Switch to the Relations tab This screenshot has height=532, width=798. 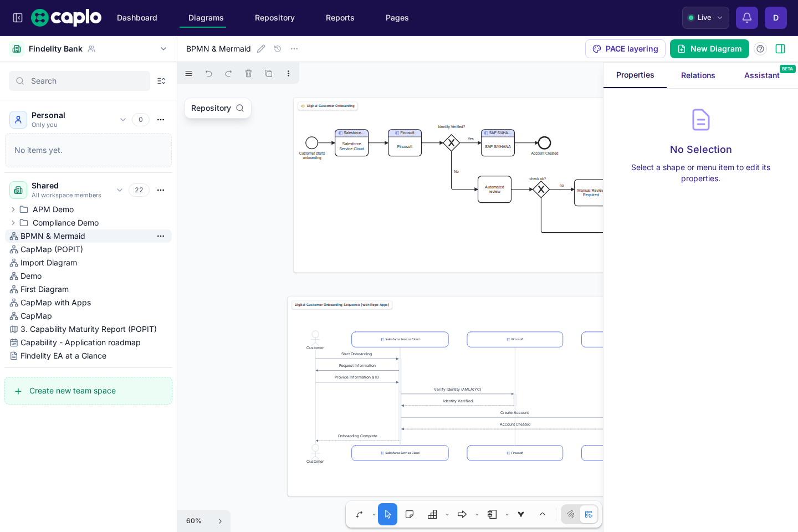pyautogui.click(x=698, y=75)
